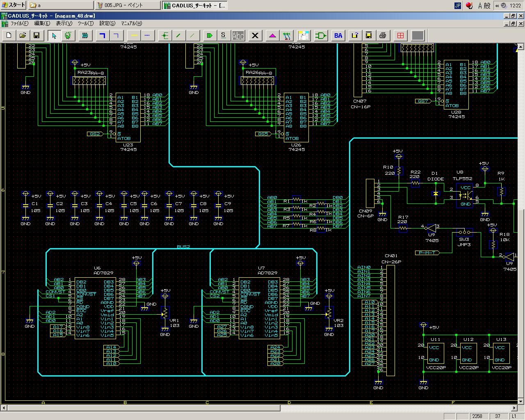The image size is (525, 420).
Task: Toggle the IME input mode 'A' indicator
Action: tap(480, 5)
